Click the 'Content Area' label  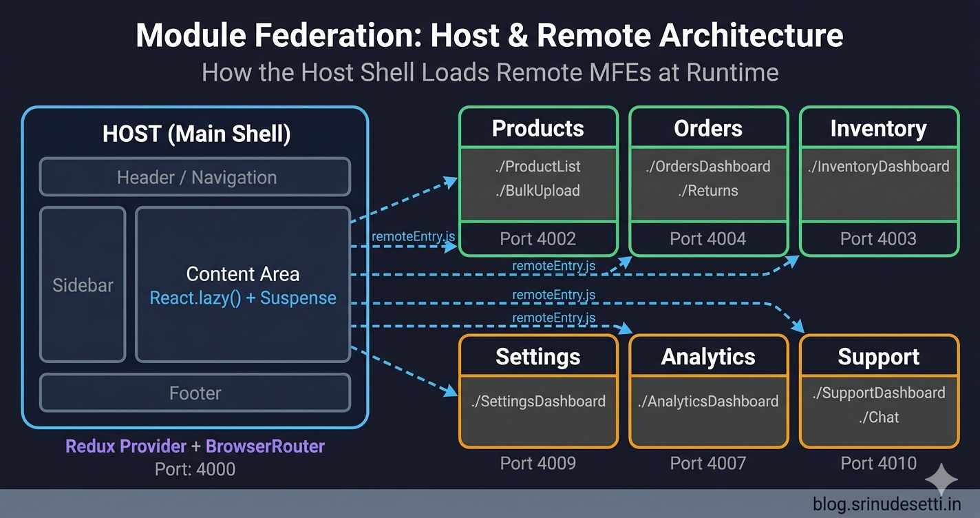[x=243, y=274]
